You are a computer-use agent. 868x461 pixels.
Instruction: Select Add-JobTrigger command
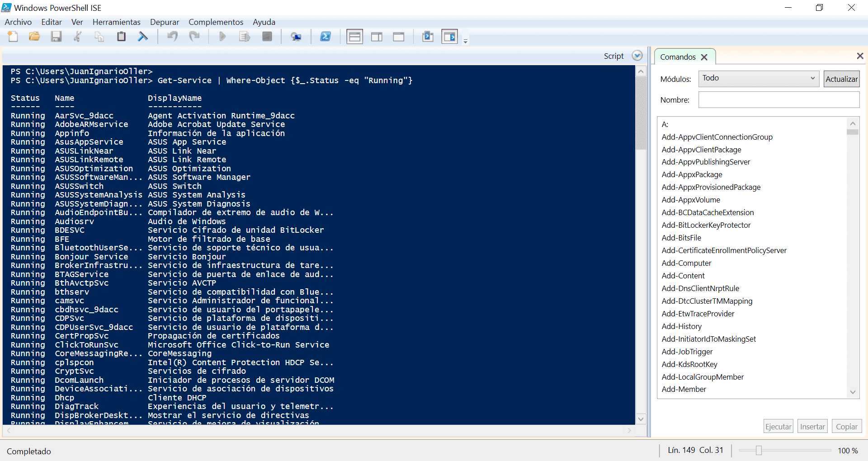coord(687,352)
